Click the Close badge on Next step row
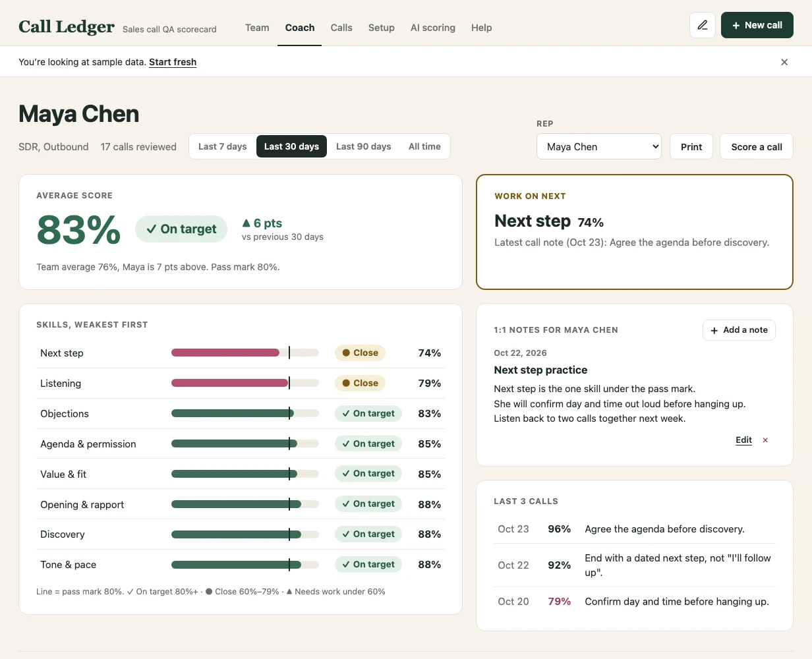This screenshot has height=659, width=812. click(360, 353)
